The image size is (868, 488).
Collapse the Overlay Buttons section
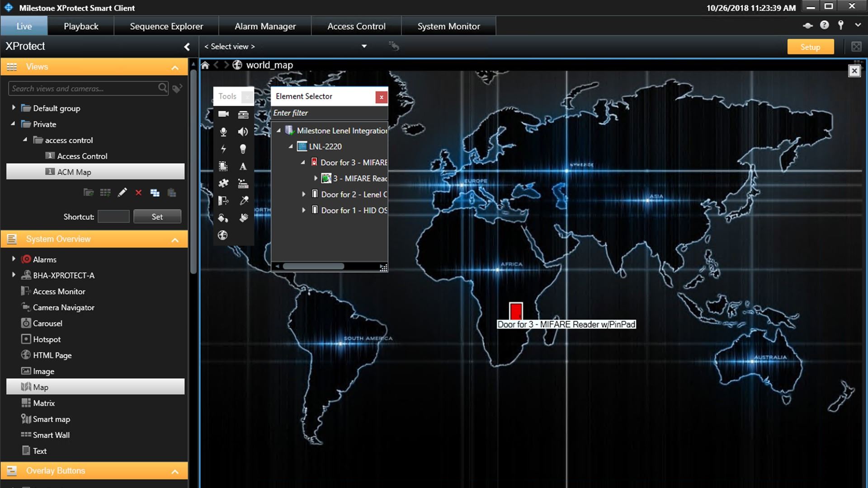click(x=175, y=472)
